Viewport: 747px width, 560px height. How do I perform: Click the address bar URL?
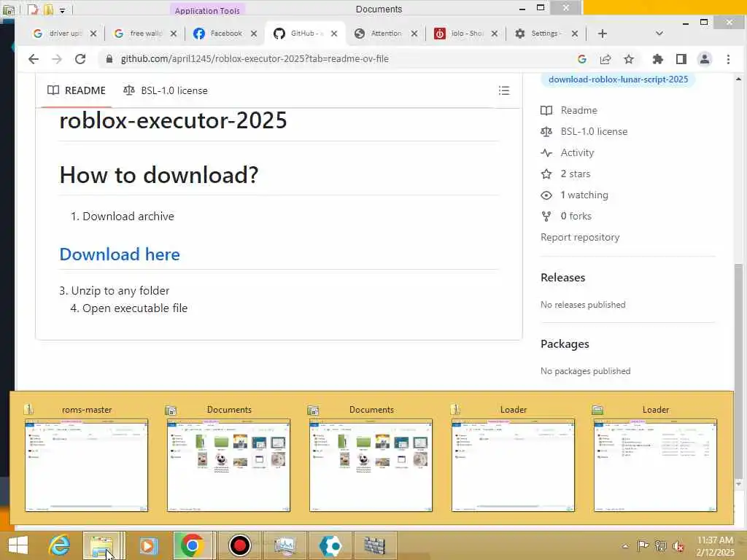point(255,58)
